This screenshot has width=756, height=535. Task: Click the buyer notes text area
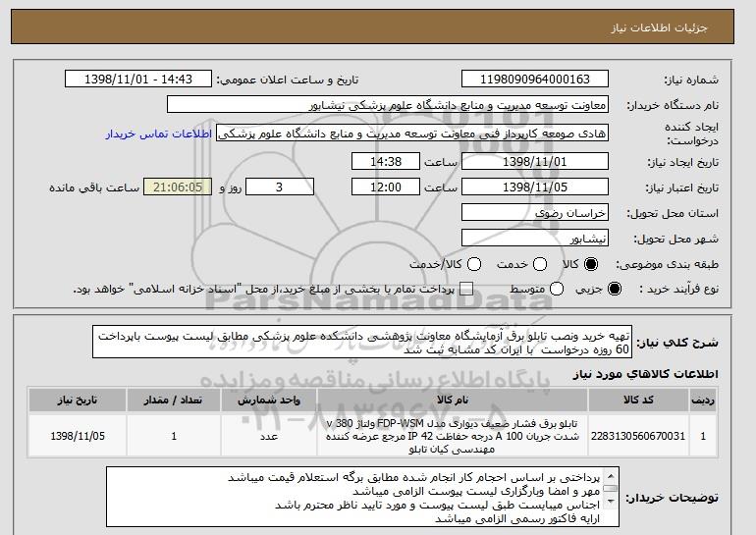(362, 497)
